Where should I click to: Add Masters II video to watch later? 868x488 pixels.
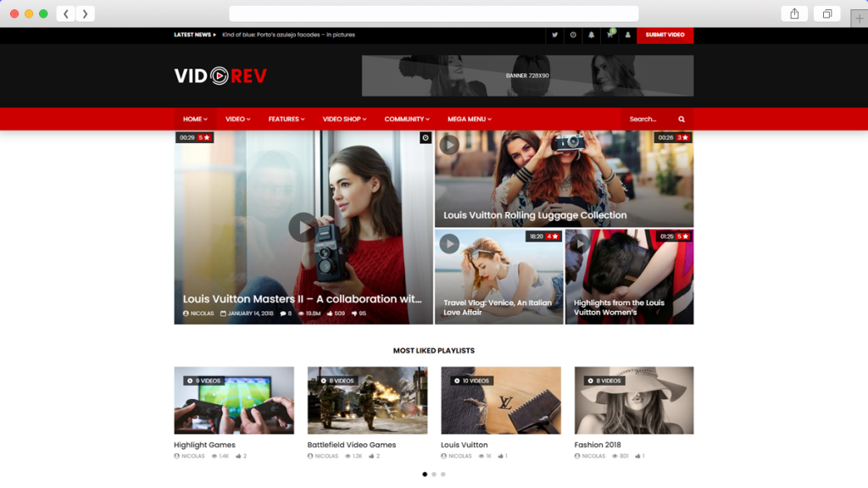pyautogui.click(x=426, y=138)
